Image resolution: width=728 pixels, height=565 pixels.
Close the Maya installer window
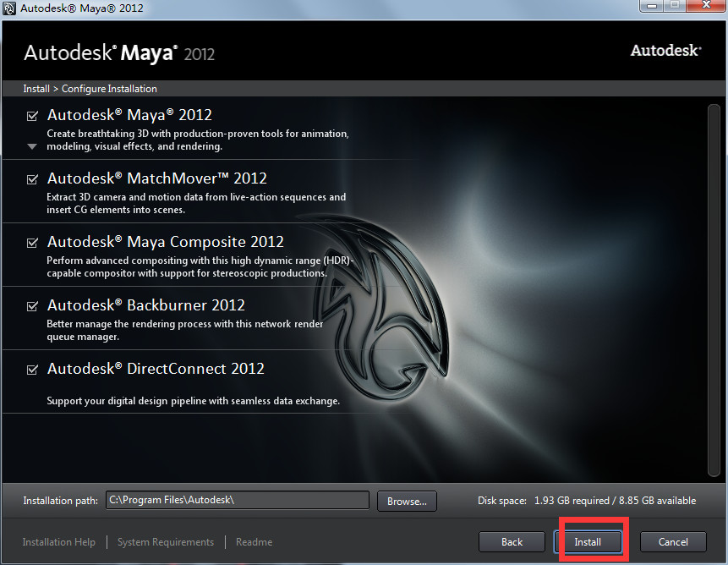tap(706, 6)
